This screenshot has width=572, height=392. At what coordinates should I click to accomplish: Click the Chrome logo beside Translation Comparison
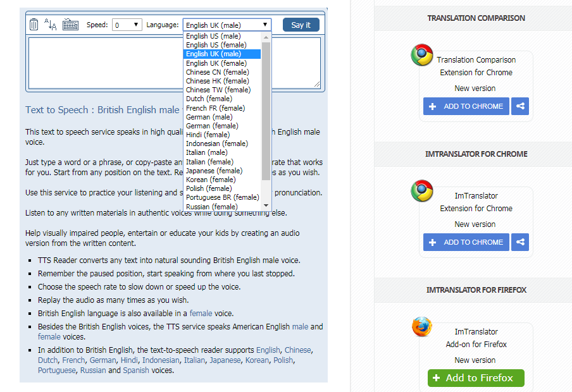(x=421, y=55)
